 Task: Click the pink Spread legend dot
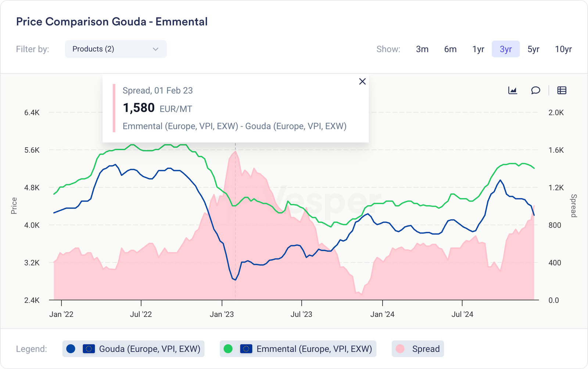[x=400, y=349]
